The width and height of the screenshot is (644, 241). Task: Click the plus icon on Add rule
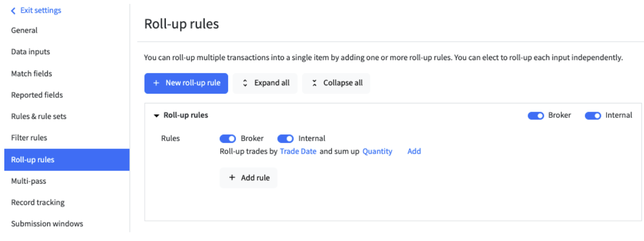click(x=232, y=178)
